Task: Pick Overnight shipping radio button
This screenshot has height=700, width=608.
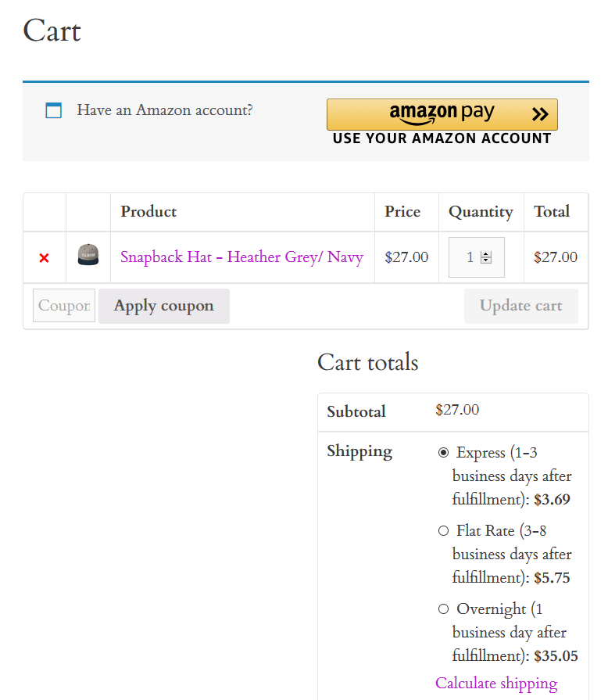Action: coord(443,609)
